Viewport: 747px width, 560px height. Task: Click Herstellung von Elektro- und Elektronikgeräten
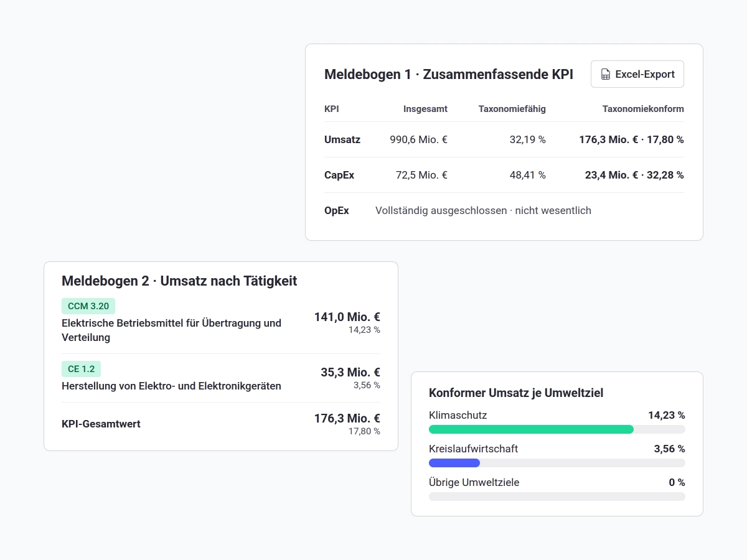pos(171,386)
